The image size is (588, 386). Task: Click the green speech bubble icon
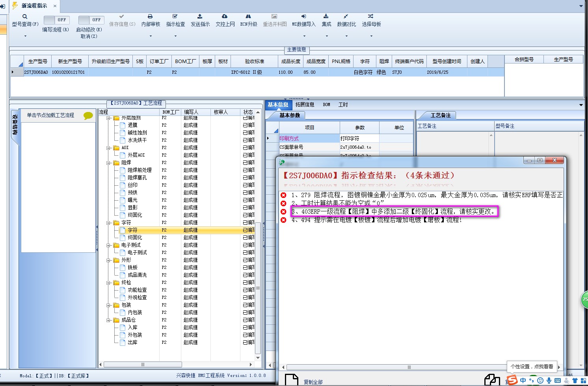click(88, 116)
